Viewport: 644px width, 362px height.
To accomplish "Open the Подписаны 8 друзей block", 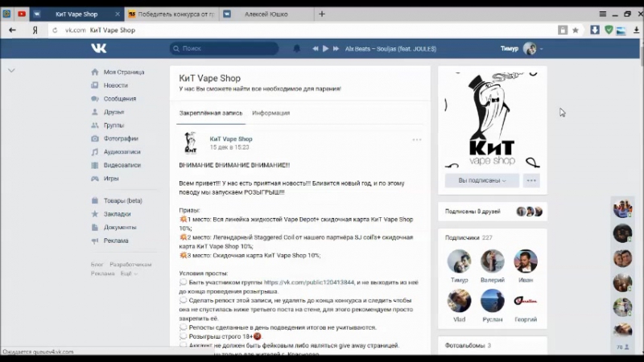I will (x=493, y=212).
